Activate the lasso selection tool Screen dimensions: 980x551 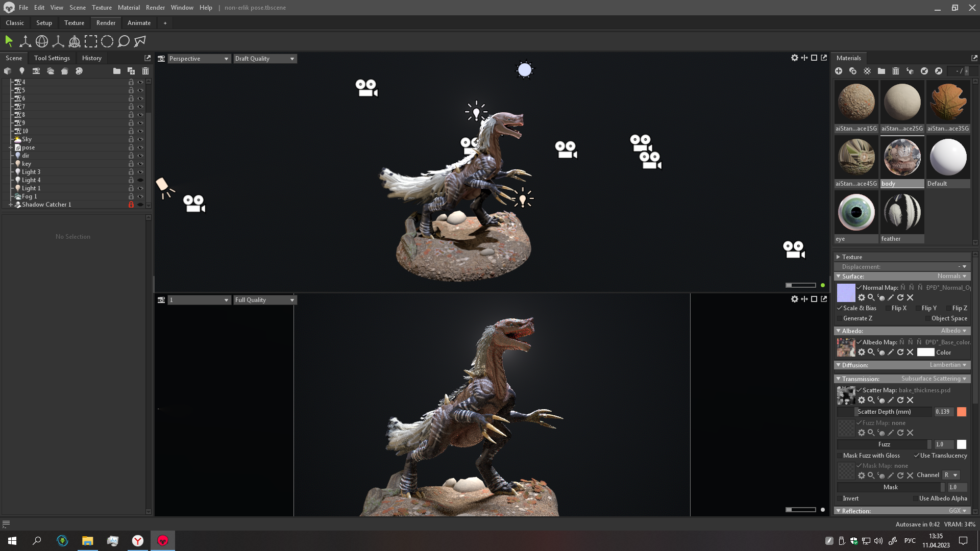[x=124, y=41]
